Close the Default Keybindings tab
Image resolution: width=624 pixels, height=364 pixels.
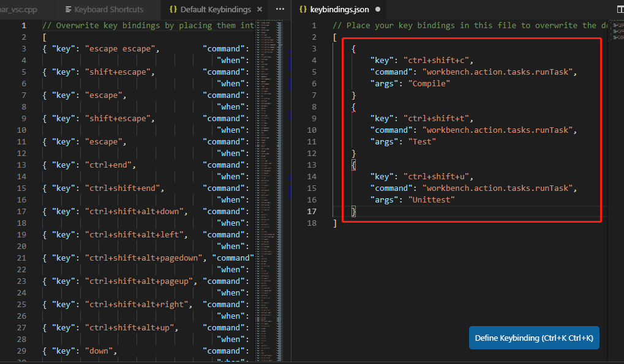click(260, 9)
